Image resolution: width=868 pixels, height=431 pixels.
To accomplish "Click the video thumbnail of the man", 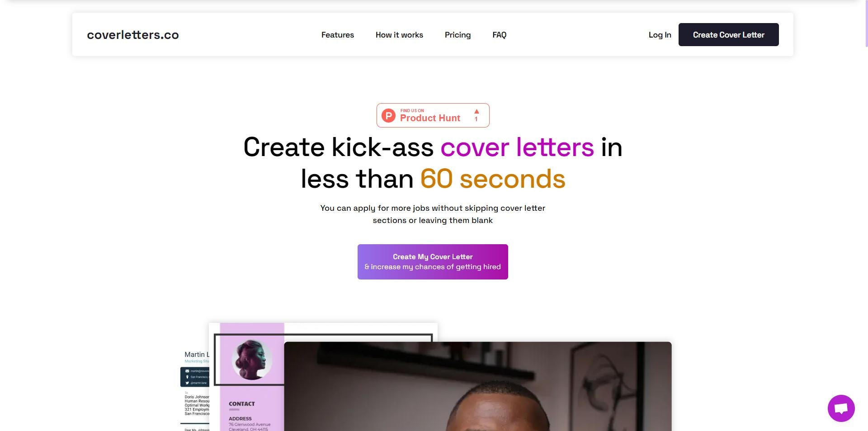I will [477, 386].
